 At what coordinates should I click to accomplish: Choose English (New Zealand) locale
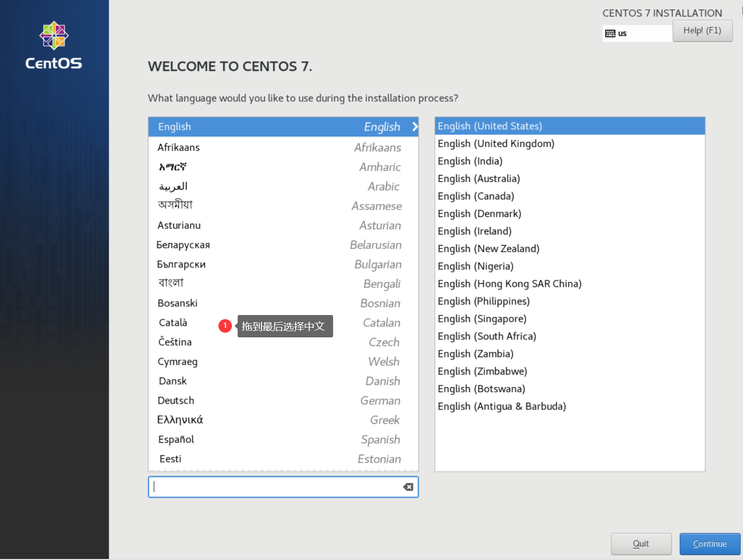[570, 249]
